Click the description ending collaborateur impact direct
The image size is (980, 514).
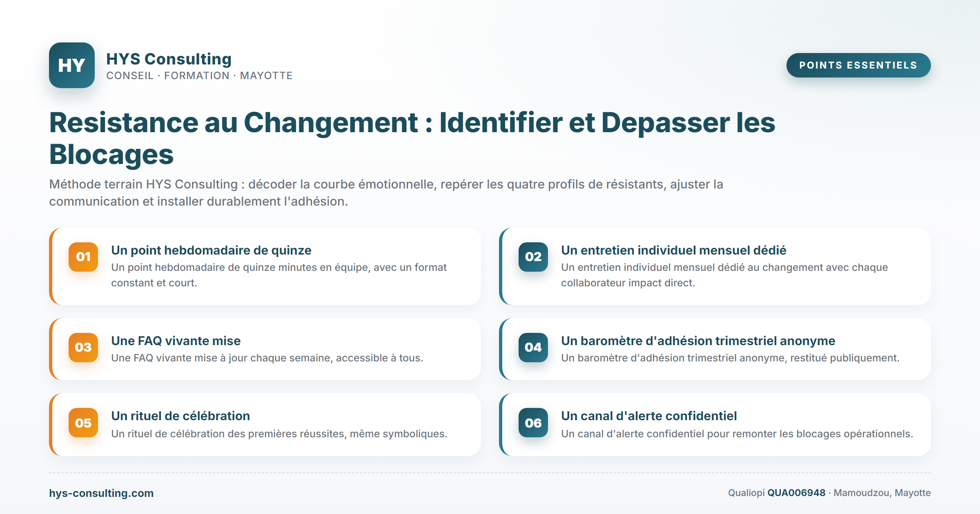(x=724, y=275)
